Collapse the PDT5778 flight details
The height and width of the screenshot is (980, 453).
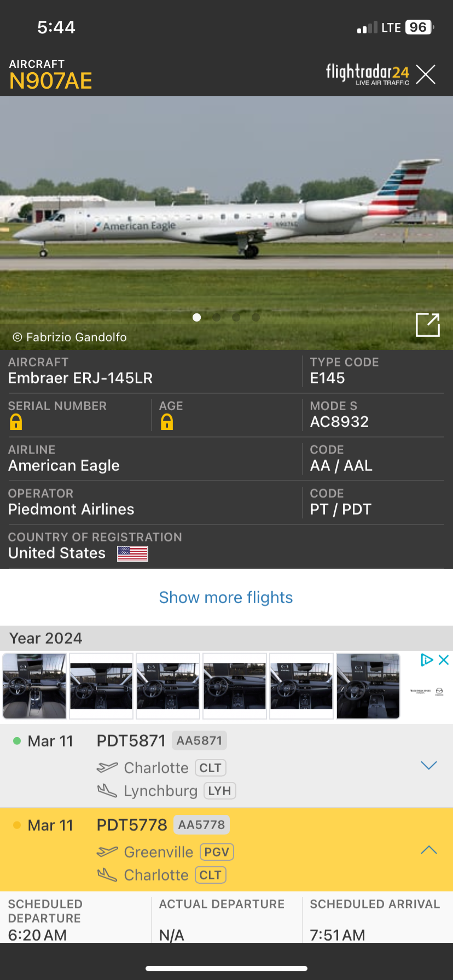(428, 850)
